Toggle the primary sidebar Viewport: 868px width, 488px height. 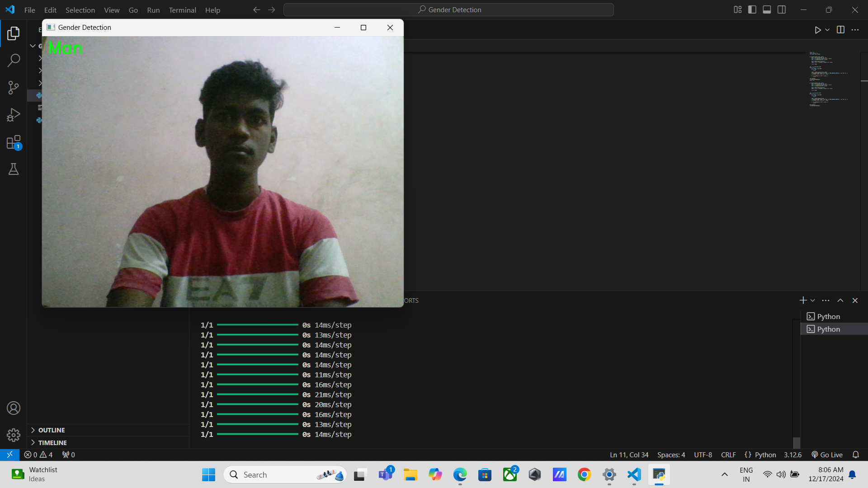click(752, 9)
